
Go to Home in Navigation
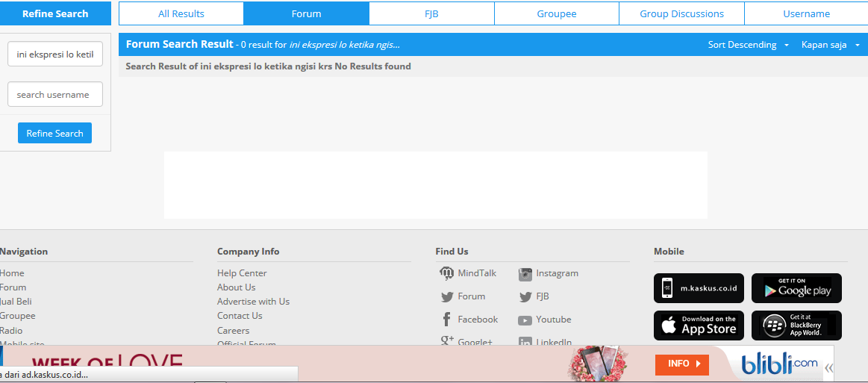pos(12,273)
